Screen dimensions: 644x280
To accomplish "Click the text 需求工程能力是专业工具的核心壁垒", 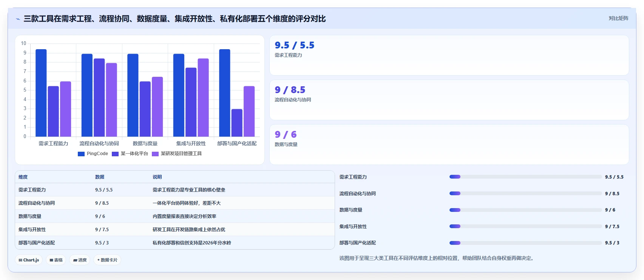I will 189,190.
